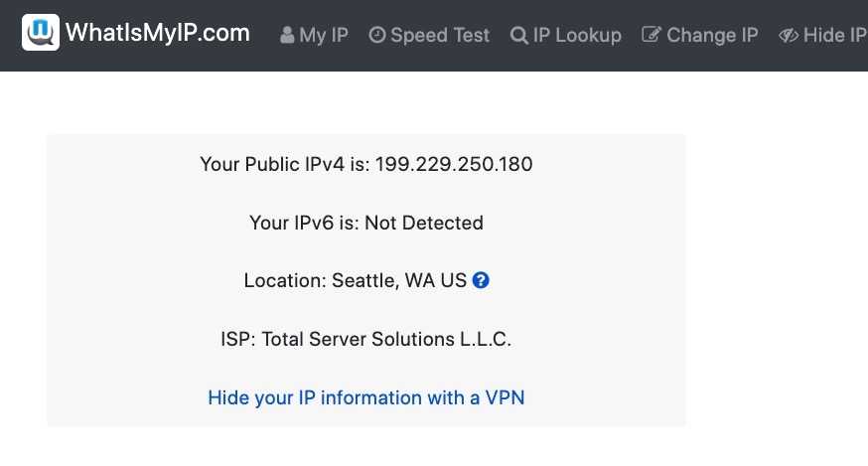
Task: Open the IP Lookup menu item
Action: tap(577, 36)
